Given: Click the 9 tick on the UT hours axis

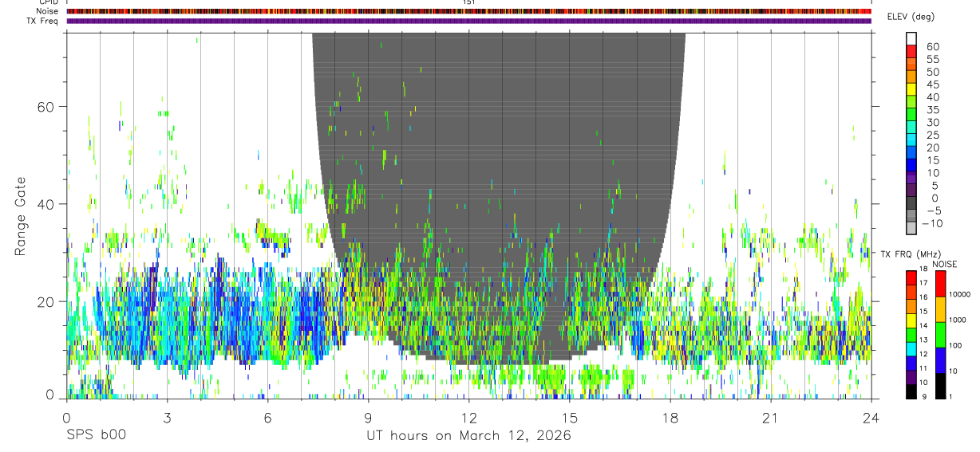Looking at the screenshot, I should click(368, 418).
